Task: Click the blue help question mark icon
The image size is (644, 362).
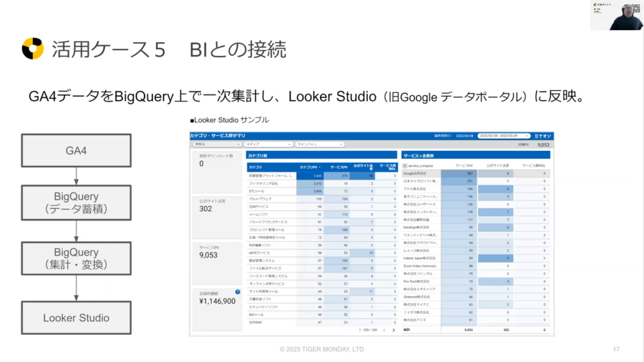Action: click(x=238, y=292)
